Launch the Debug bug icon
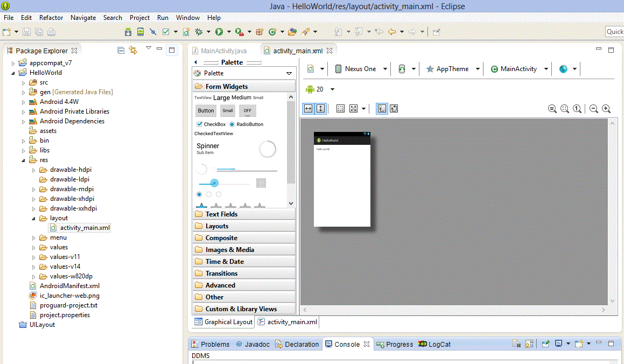624x364 pixels. click(199, 32)
